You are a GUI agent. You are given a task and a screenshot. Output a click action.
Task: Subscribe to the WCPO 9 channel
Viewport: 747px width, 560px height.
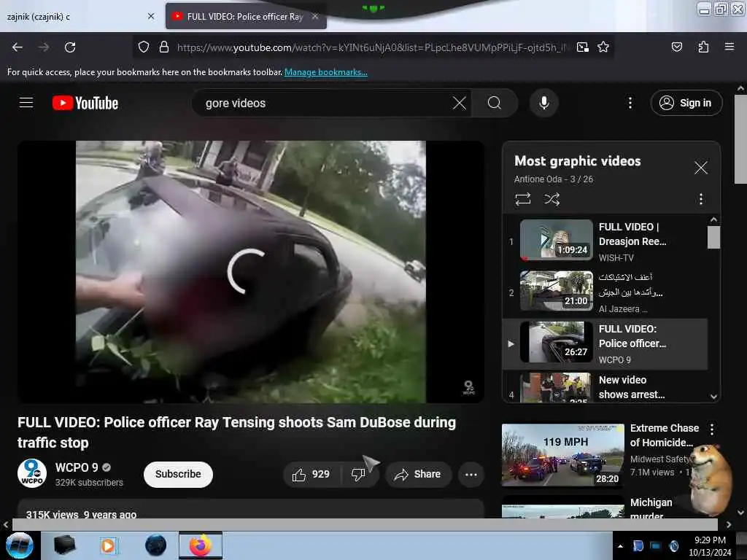click(178, 474)
